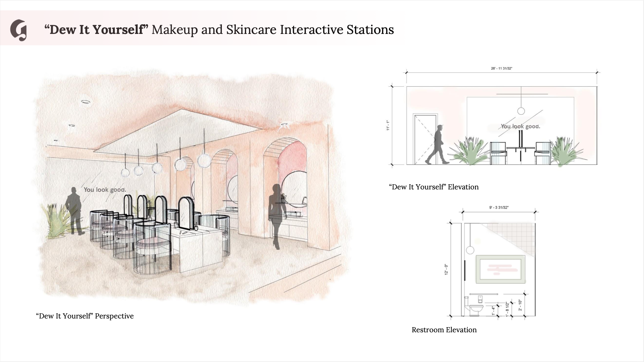Click "You look good." text in the perspective
The width and height of the screenshot is (644, 362).
[105, 190]
